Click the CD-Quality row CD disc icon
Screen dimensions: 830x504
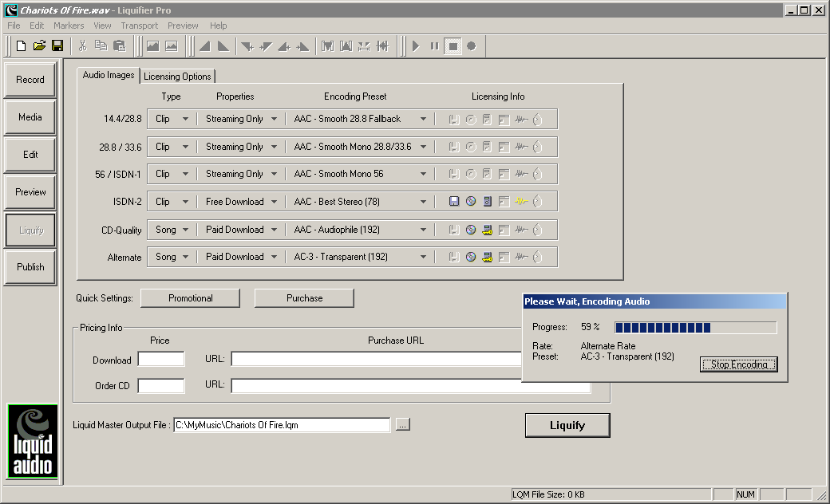(x=471, y=230)
